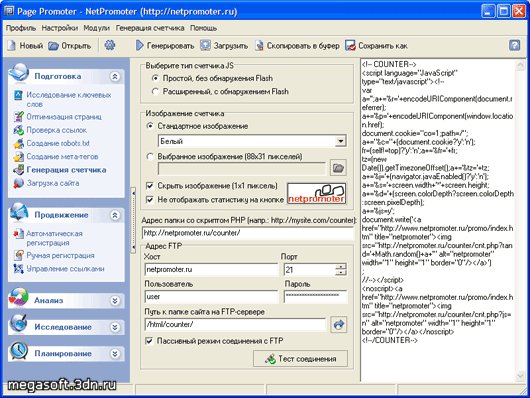Click the Загрузка сайта sidebar icon
The height and width of the screenshot is (398, 530).
(19, 183)
